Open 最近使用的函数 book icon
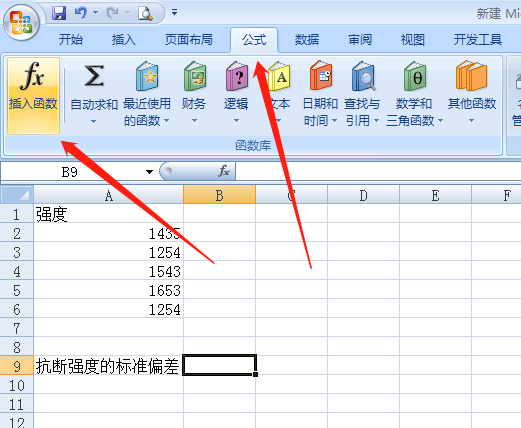The image size is (521, 428). [x=147, y=76]
